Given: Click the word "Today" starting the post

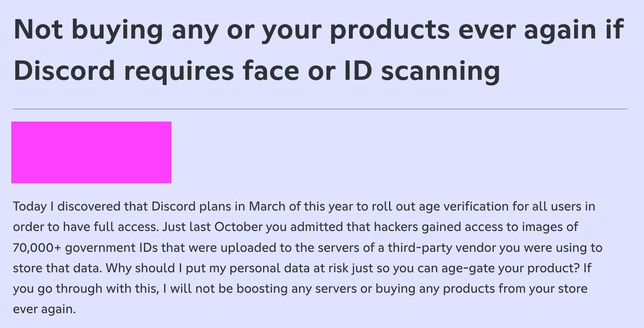Looking at the screenshot, I should point(30,207).
